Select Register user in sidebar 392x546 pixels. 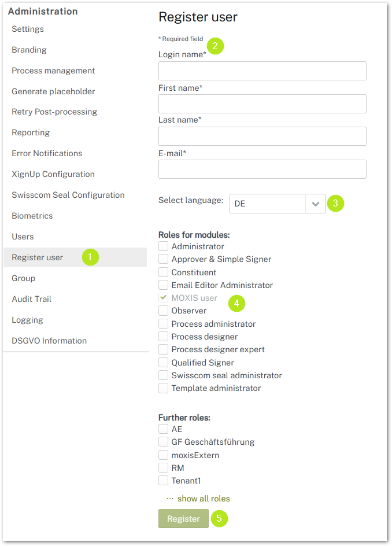pos(38,257)
